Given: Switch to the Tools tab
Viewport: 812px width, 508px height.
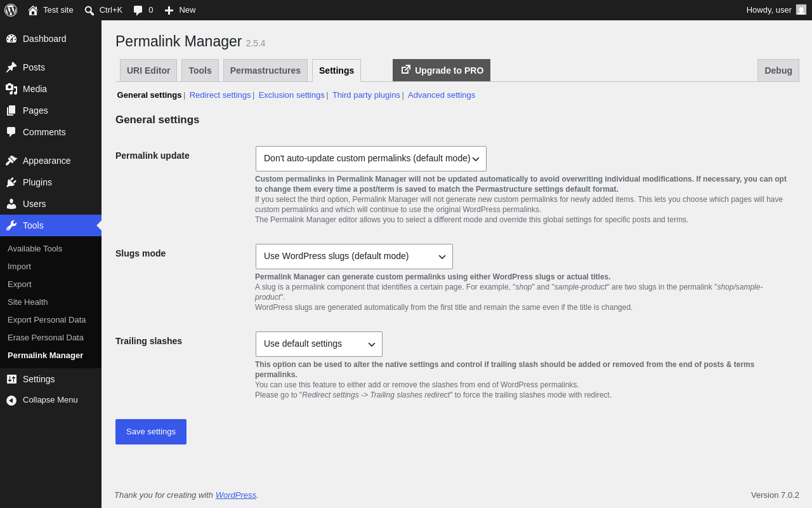Looking at the screenshot, I should pos(200,70).
